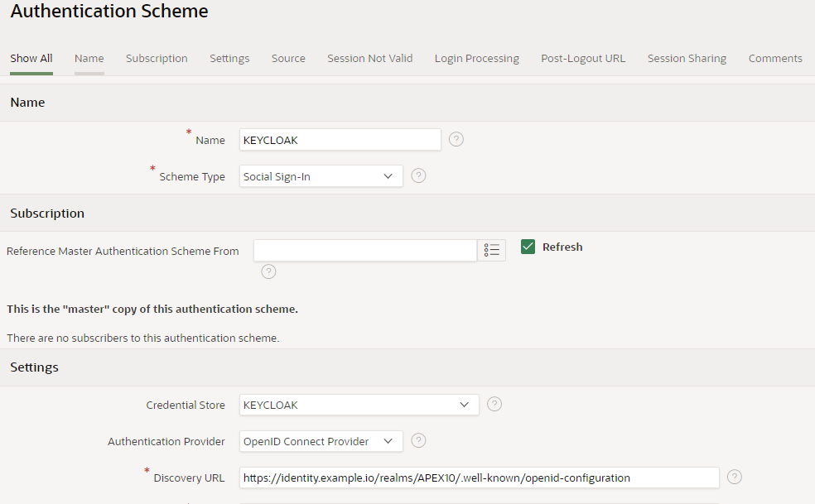Screen dimensions: 815x504
Task: Switch to the Name tab
Action: coord(89,58)
